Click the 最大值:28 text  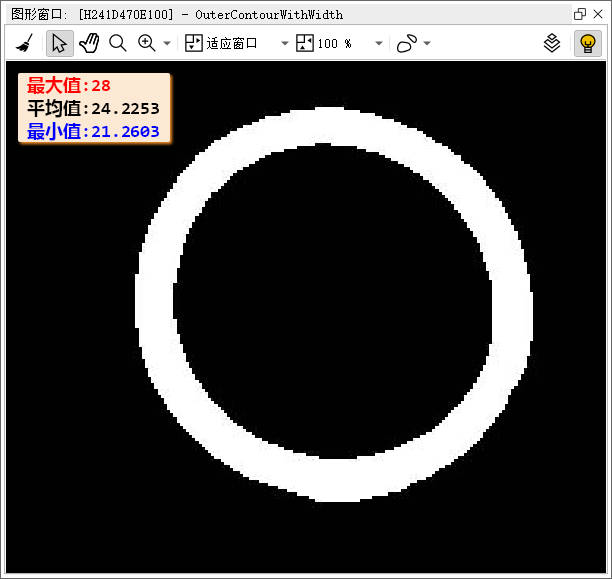[x=69, y=86]
